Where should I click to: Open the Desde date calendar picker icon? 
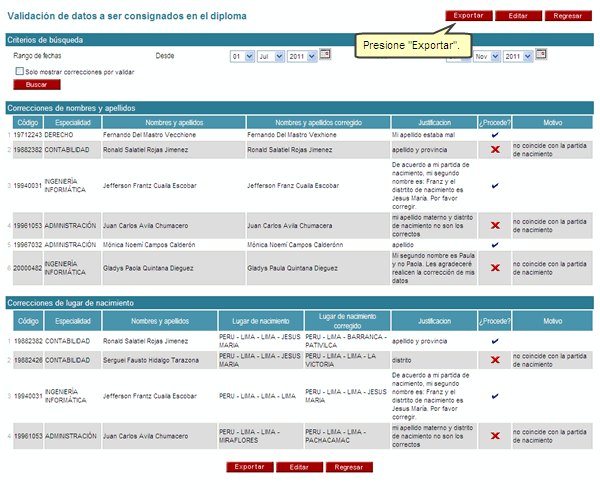[x=325, y=54]
